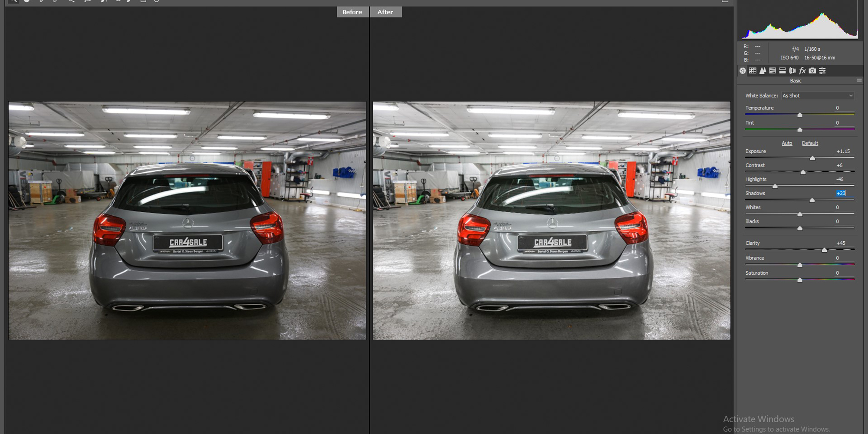Click the Whites slider handle
This screenshot has width=868, height=434.
click(x=800, y=214)
